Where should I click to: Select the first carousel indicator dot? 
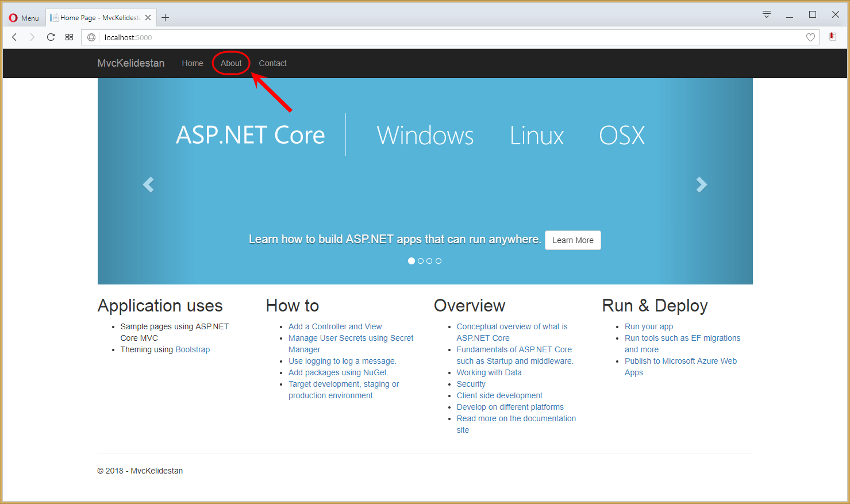411,261
